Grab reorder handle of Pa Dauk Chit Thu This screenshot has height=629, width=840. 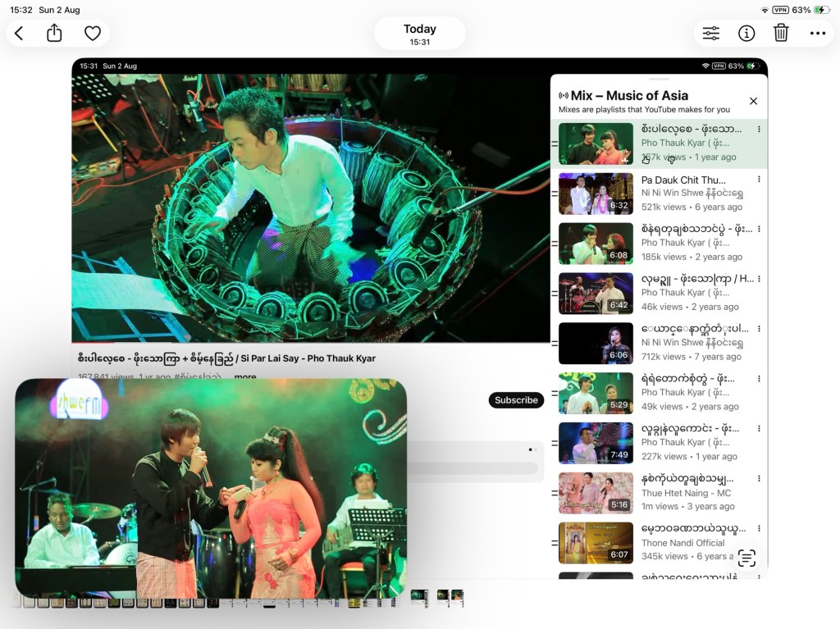[x=555, y=194]
